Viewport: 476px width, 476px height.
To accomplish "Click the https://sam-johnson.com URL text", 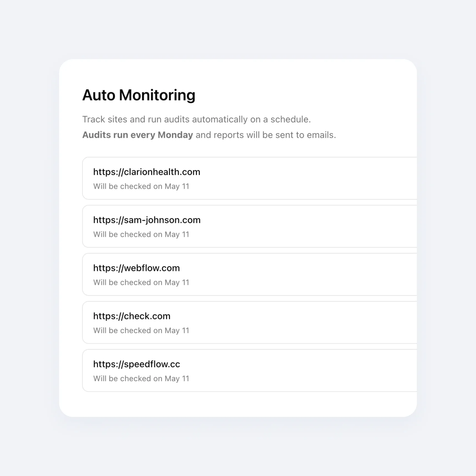I will pyautogui.click(x=147, y=220).
